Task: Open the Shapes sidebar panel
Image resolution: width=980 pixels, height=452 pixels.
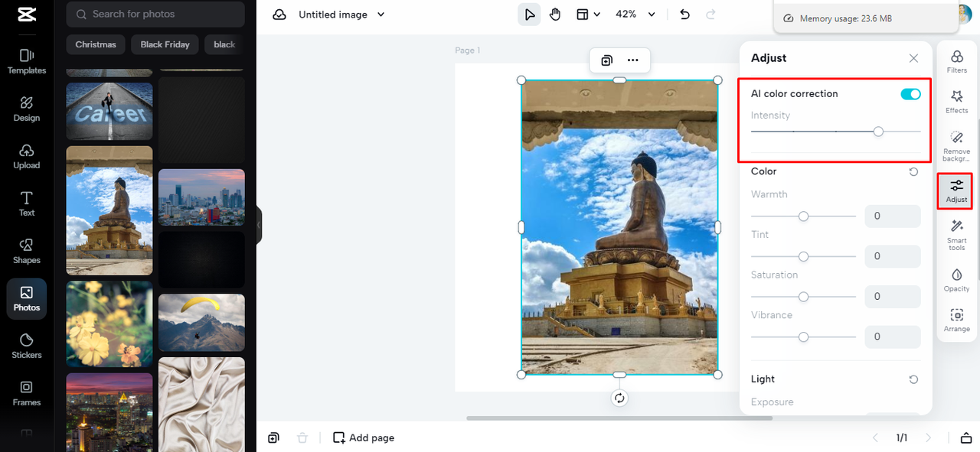Action: [x=27, y=251]
